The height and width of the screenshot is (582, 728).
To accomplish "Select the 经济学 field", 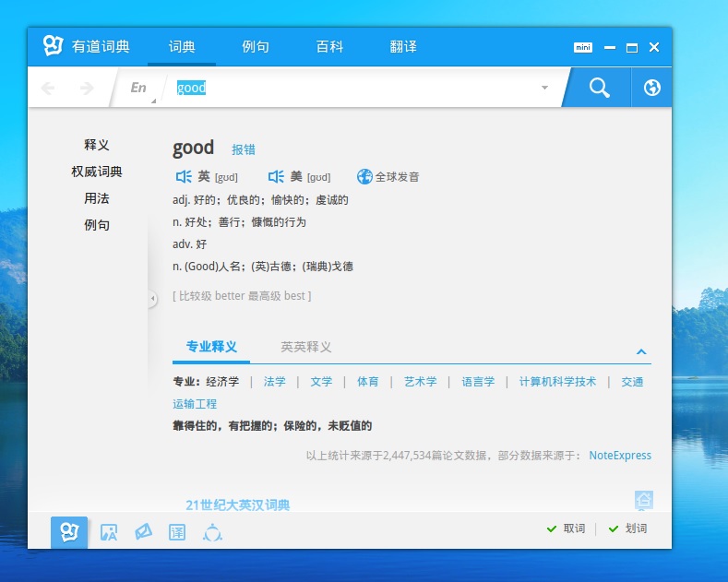I will pyautogui.click(x=222, y=382).
